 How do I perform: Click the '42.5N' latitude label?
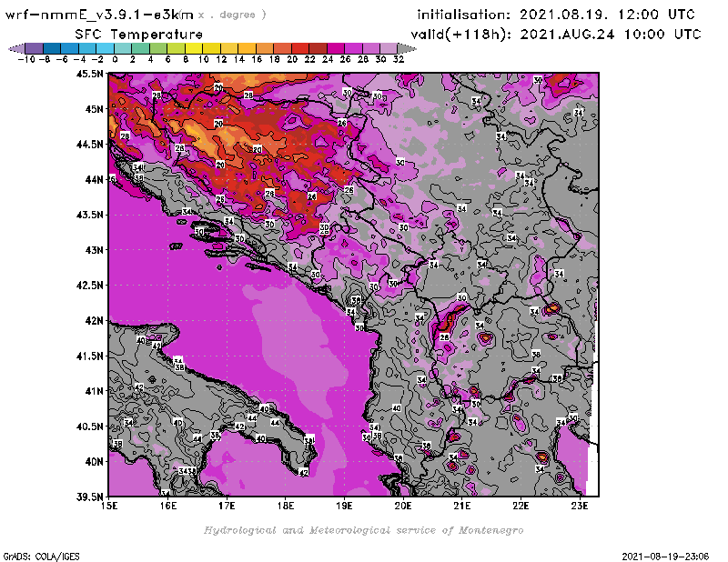tap(89, 286)
